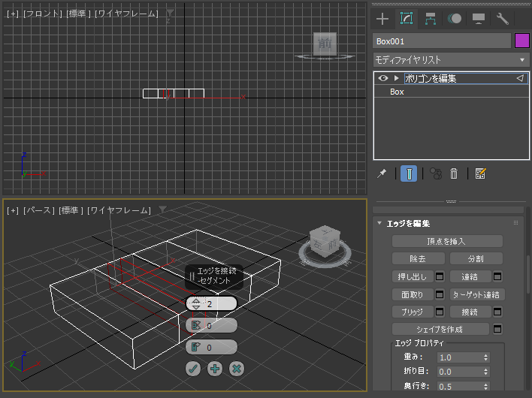The width and height of the screenshot is (532, 398).
Task: Click the 頂点を挿入 button
Action: [x=447, y=241]
